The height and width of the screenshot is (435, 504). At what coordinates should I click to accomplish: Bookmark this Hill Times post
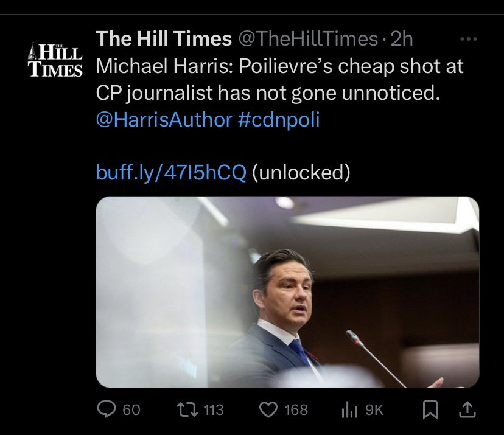[x=430, y=410]
